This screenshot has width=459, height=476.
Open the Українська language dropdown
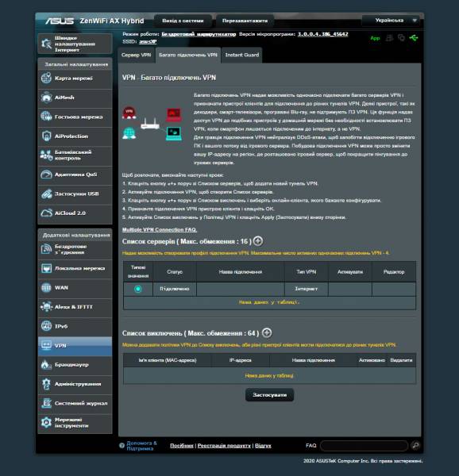(x=392, y=21)
